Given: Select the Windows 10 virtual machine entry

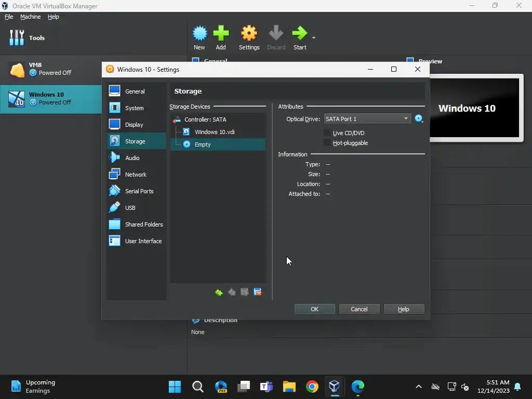Looking at the screenshot, I should point(51,99).
